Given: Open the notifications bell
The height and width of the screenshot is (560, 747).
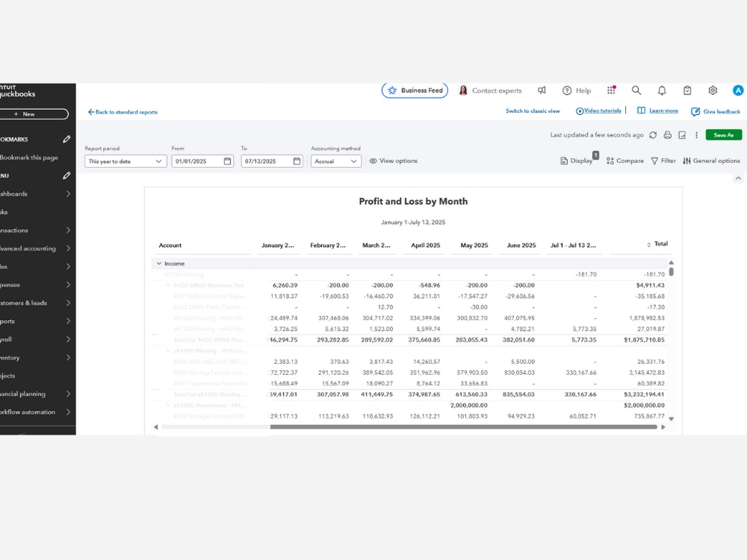Looking at the screenshot, I should tap(662, 90).
